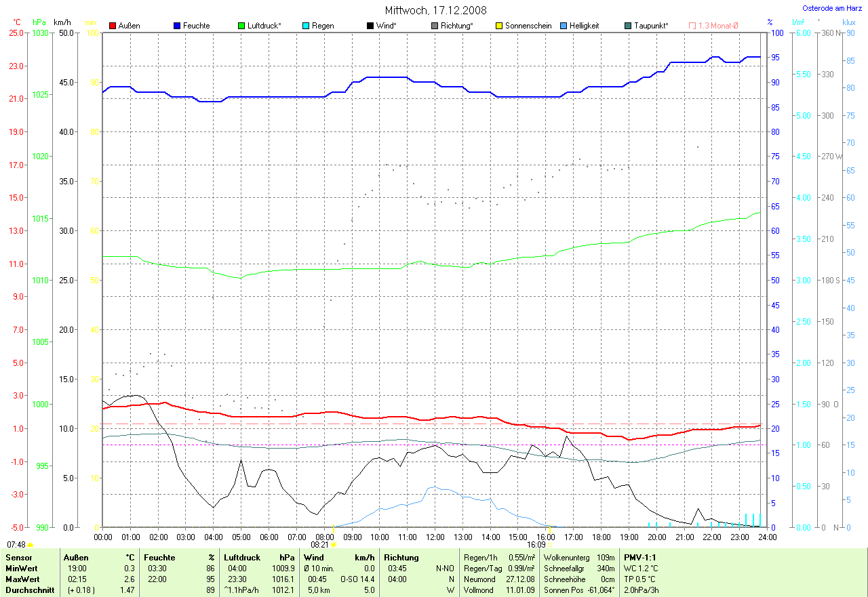
Task: Click the light blue Helligkeit legend square
Action: point(564,26)
